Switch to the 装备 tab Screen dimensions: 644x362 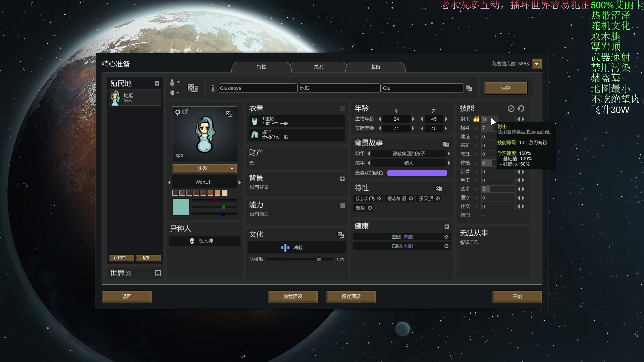coord(375,67)
